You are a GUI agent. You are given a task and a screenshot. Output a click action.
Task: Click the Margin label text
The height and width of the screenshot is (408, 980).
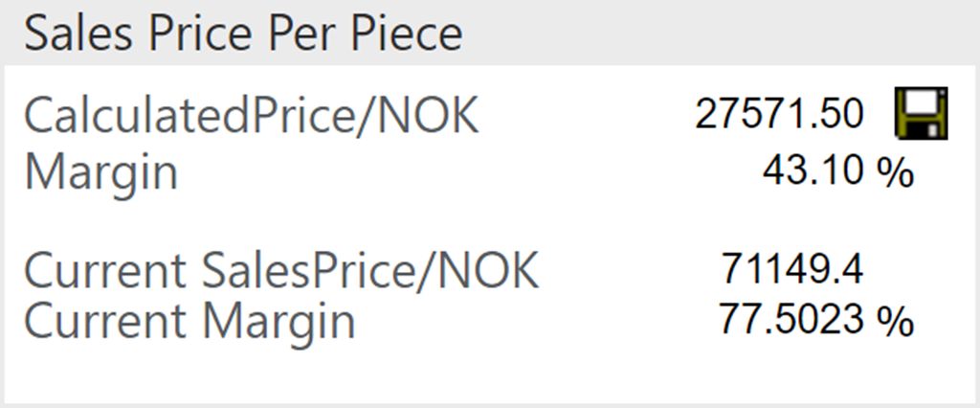[100, 172]
